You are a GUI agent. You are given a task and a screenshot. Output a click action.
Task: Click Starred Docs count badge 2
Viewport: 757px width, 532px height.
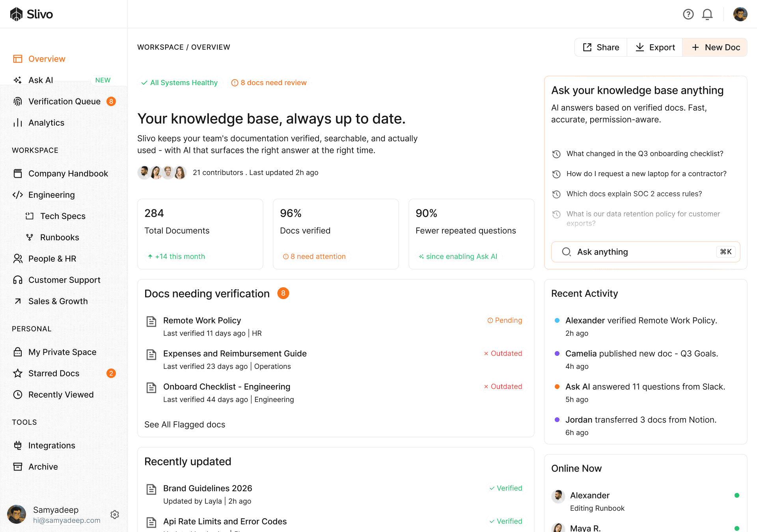[111, 373]
